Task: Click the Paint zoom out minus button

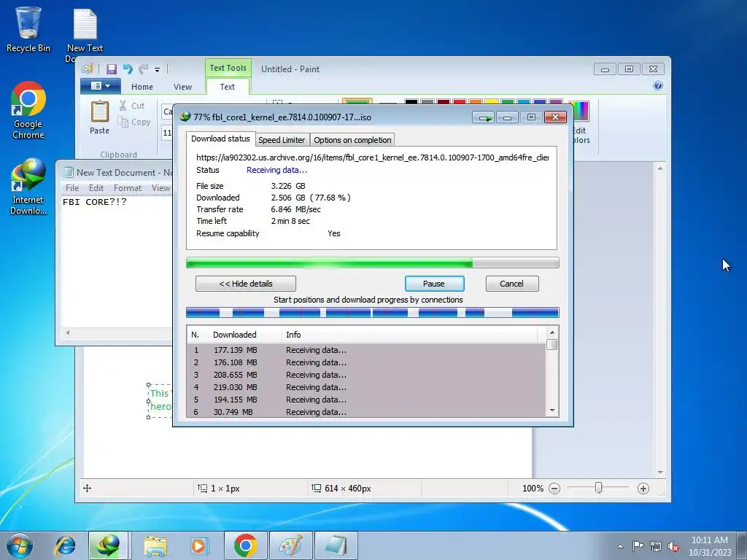Action: coord(554,489)
